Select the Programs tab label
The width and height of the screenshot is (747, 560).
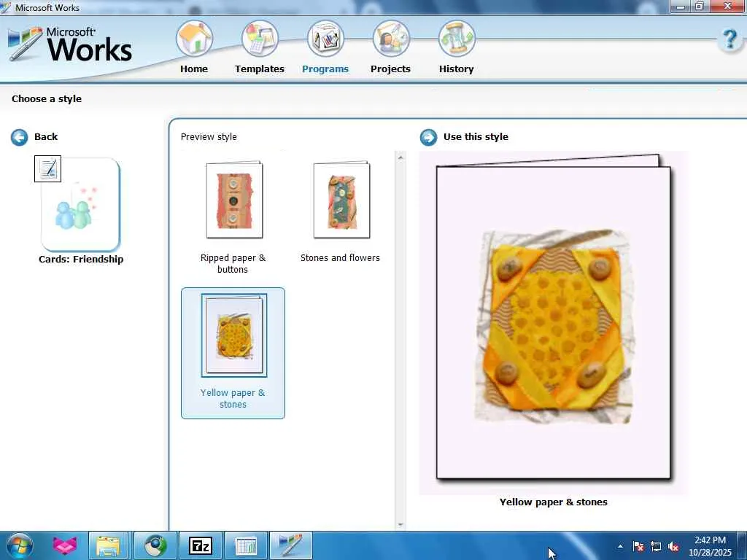pos(325,69)
